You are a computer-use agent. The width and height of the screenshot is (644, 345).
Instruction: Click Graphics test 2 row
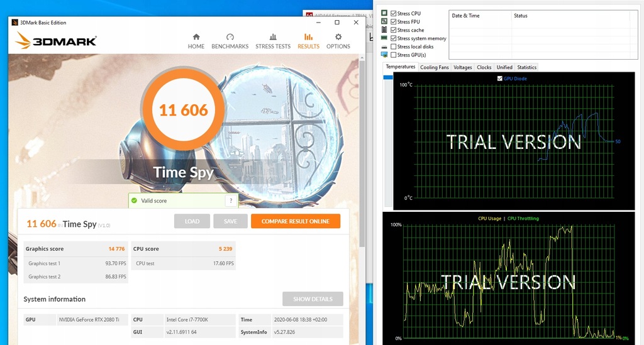[x=76, y=277]
